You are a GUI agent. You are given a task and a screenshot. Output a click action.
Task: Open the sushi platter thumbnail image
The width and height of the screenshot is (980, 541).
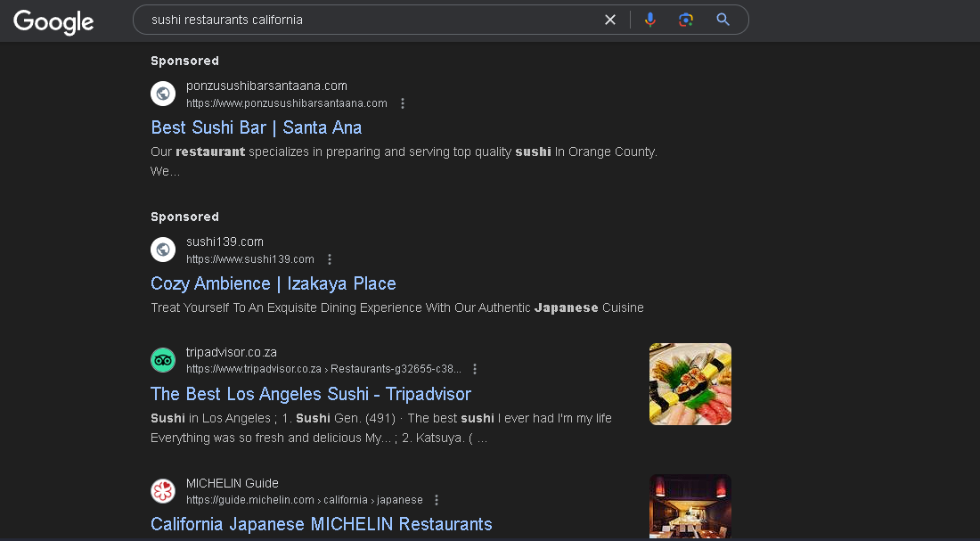[690, 384]
